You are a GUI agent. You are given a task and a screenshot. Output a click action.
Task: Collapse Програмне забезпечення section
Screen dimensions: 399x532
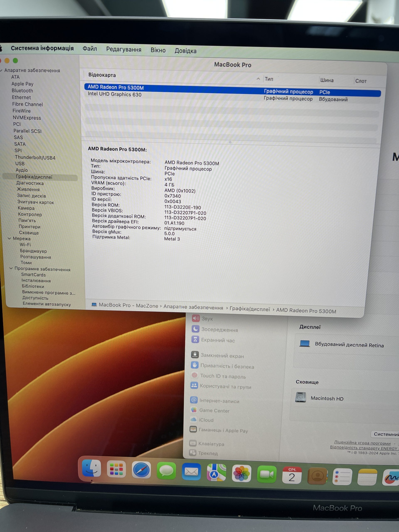[11, 268]
